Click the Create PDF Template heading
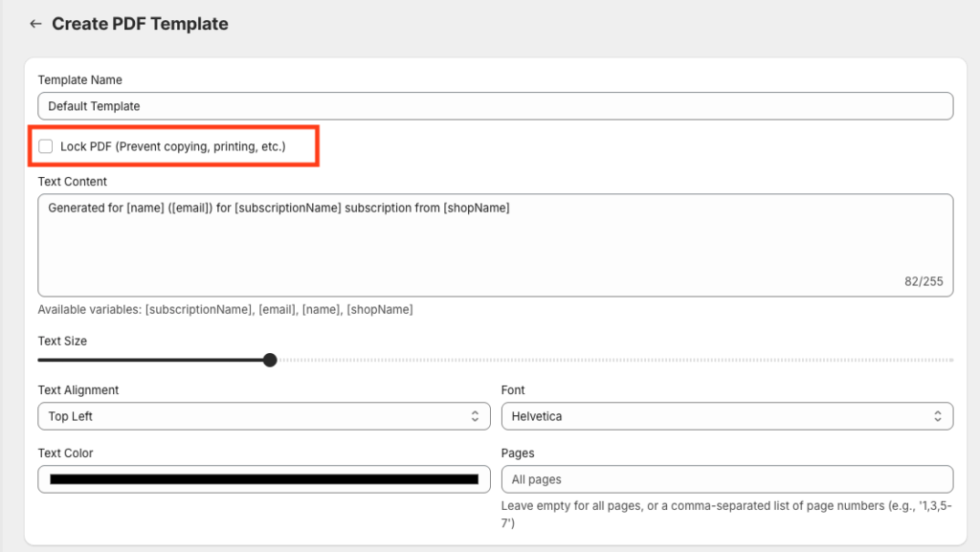This screenshot has height=552, width=980. point(140,24)
